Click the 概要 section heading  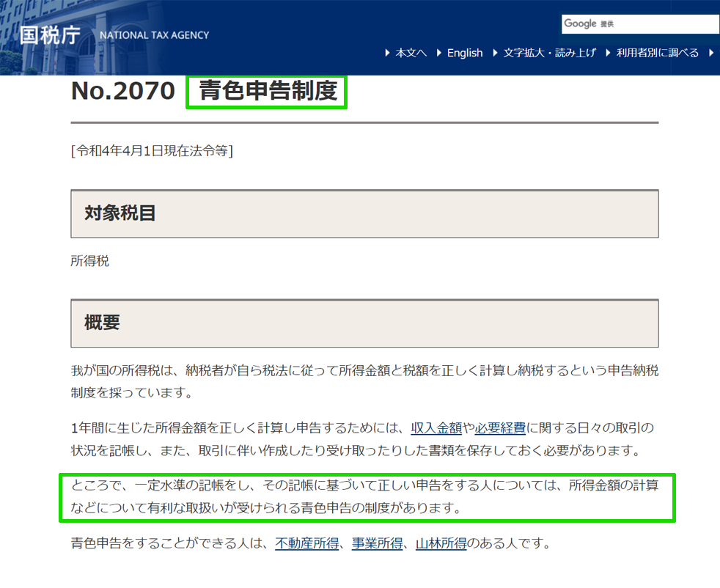102,323
